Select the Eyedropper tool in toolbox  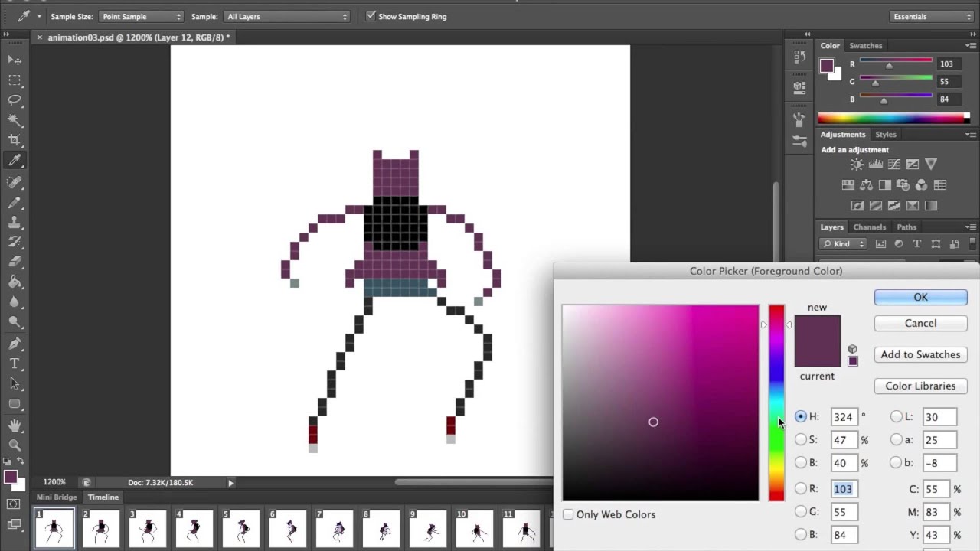15,160
